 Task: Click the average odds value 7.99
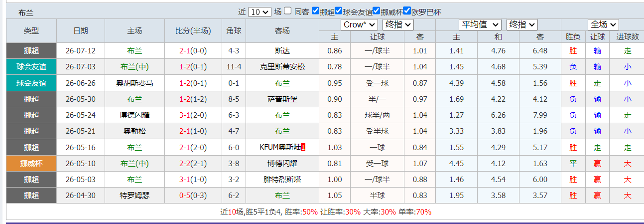click(540, 115)
